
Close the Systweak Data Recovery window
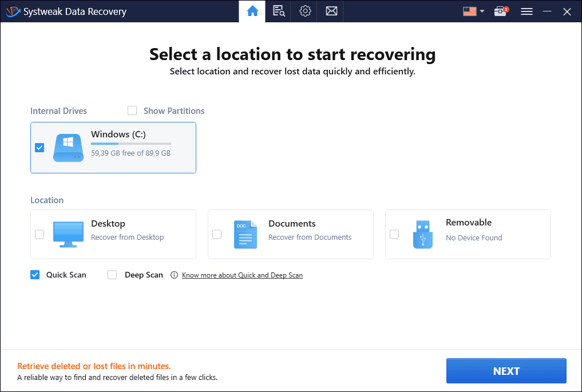click(567, 11)
